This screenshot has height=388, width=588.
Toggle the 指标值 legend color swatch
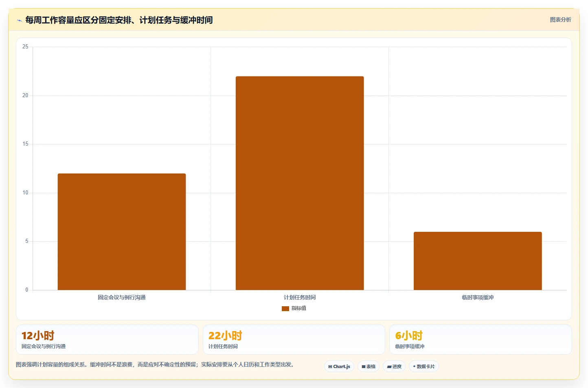point(285,309)
